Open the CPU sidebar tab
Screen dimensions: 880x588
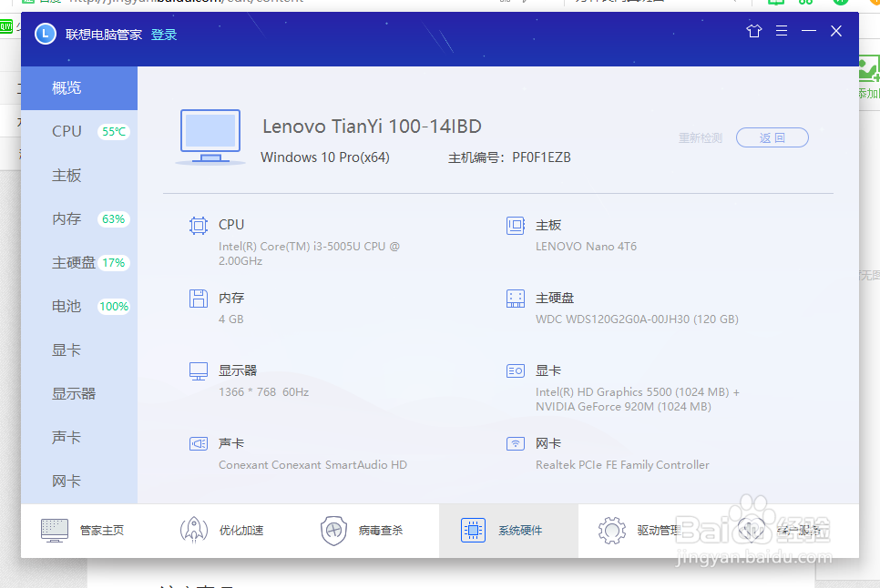(x=79, y=132)
